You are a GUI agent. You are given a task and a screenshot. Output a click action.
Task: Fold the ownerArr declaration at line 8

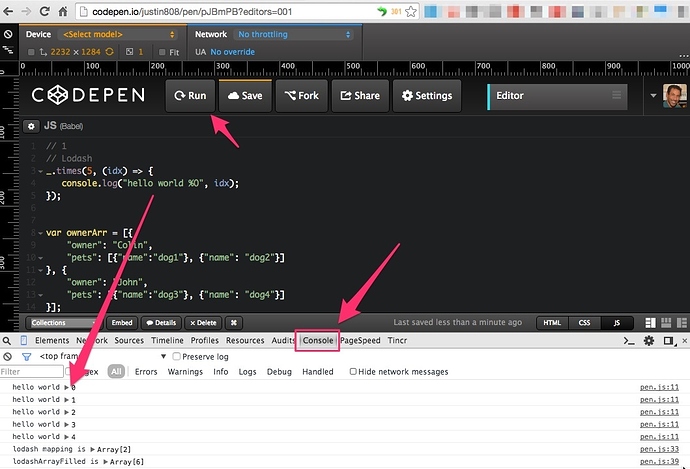(x=40, y=233)
